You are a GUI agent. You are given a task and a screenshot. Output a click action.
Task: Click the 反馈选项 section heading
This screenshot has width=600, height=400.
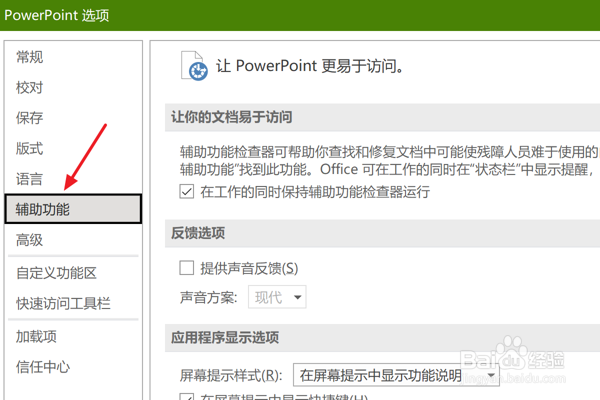point(198,233)
